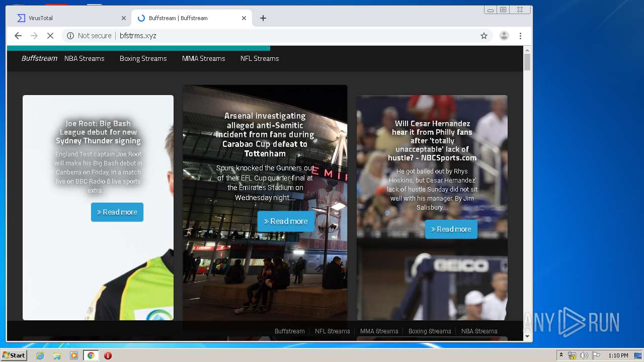Image resolution: width=644 pixels, height=362 pixels.
Task: Close the VirusTotal tab
Action: 124,18
